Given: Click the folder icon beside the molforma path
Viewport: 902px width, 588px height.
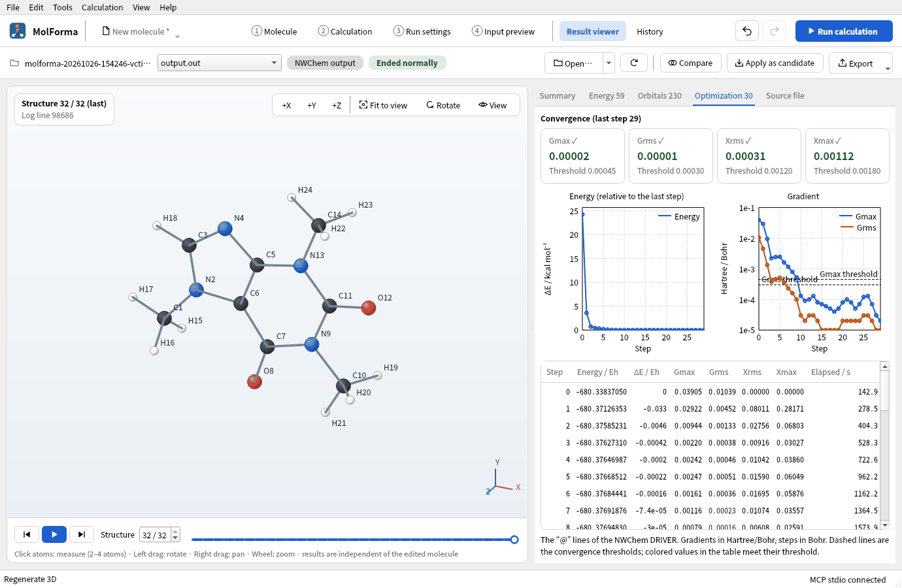Looking at the screenshot, I should tap(14, 63).
